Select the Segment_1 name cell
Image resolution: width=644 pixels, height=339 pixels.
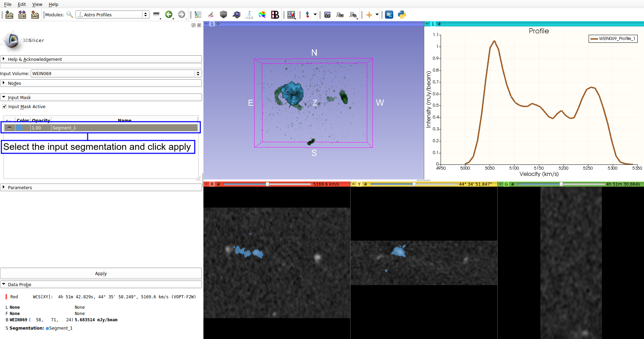coord(124,128)
